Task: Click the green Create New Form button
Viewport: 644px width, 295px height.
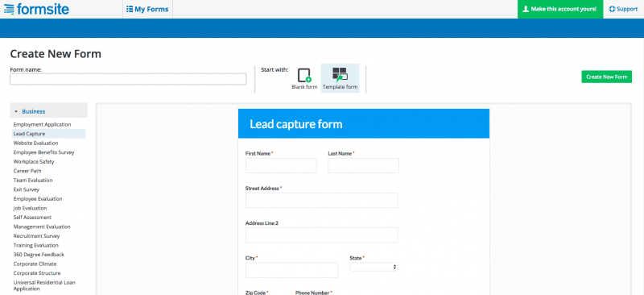Action: click(606, 77)
